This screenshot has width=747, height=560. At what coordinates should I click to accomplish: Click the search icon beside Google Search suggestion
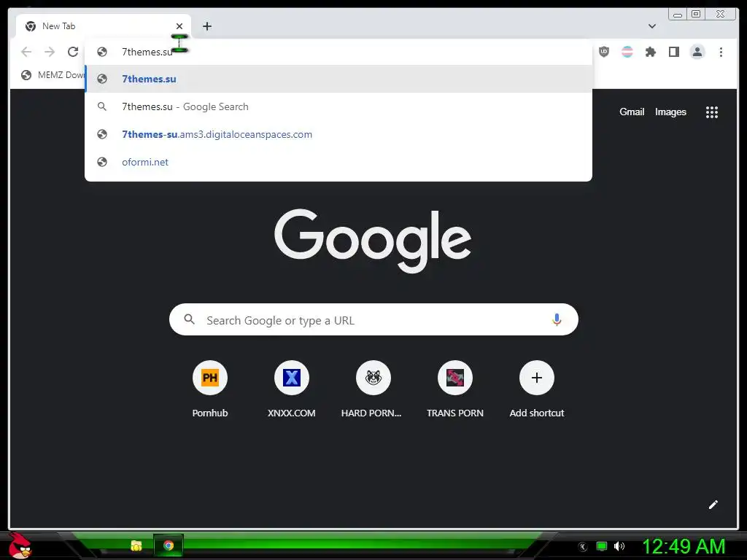[102, 106]
